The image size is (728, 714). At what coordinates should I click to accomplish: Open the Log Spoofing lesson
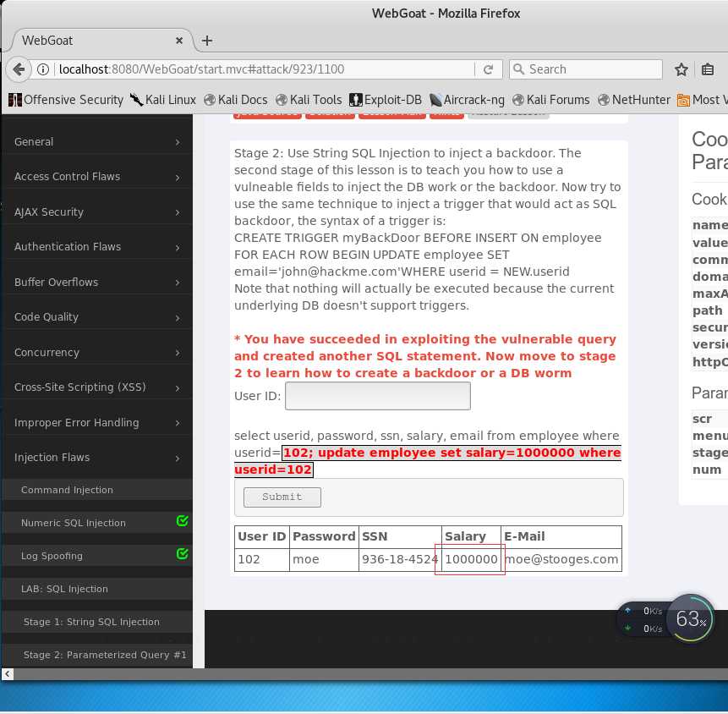[97, 556]
